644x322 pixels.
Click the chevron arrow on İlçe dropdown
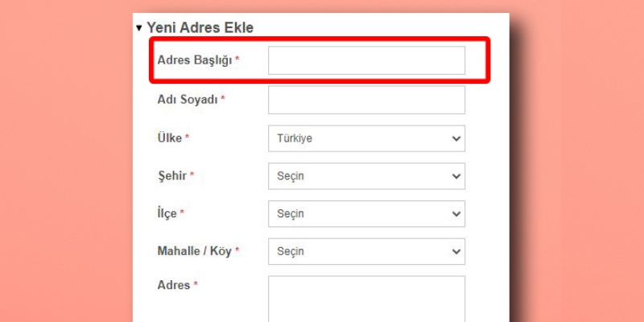456,214
